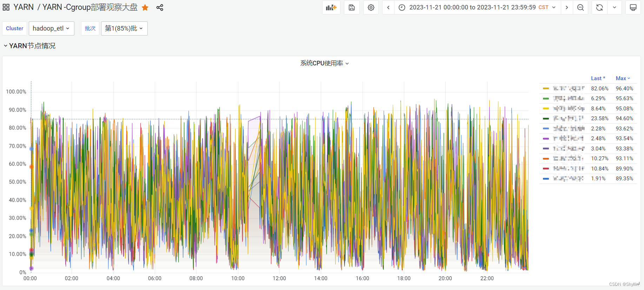Click the 100.00% y-axis label

pyautogui.click(x=16, y=92)
